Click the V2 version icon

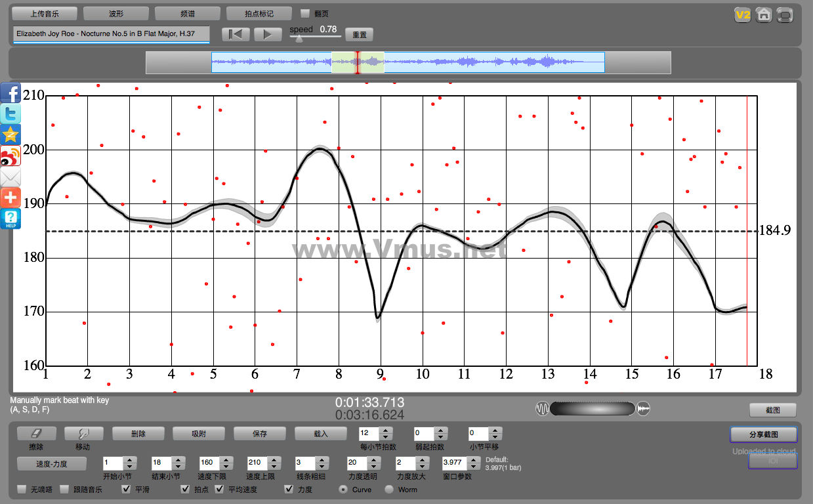pyautogui.click(x=742, y=15)
